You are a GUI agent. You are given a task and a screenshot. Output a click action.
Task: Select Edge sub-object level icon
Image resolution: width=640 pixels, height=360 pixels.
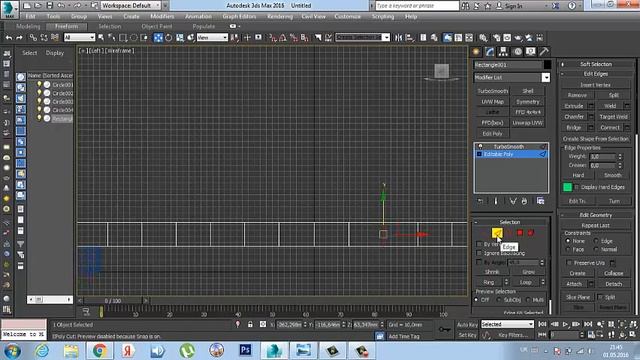[x=497, y=233]
